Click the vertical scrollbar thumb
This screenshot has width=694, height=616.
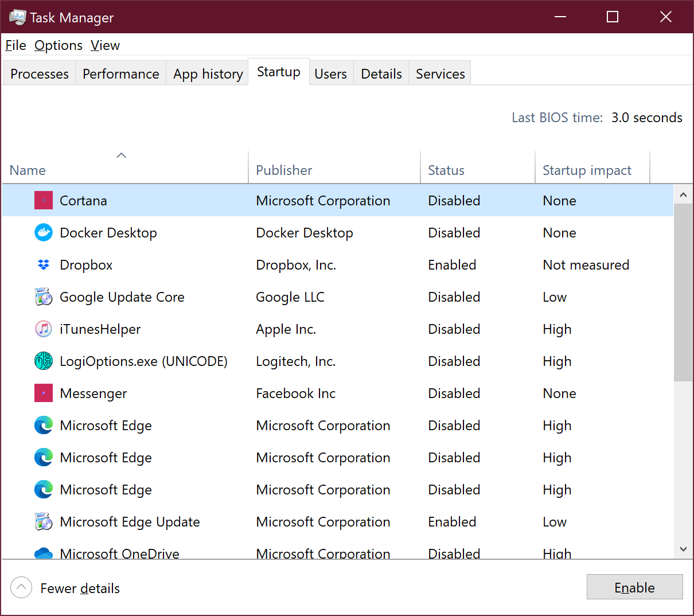click(683, 293)
